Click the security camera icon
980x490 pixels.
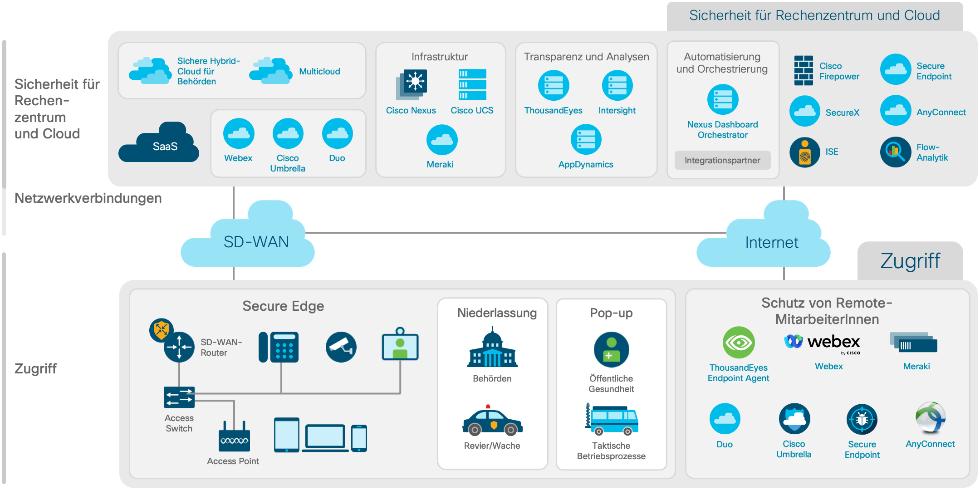pyautogui.click(x=341, y=347)
